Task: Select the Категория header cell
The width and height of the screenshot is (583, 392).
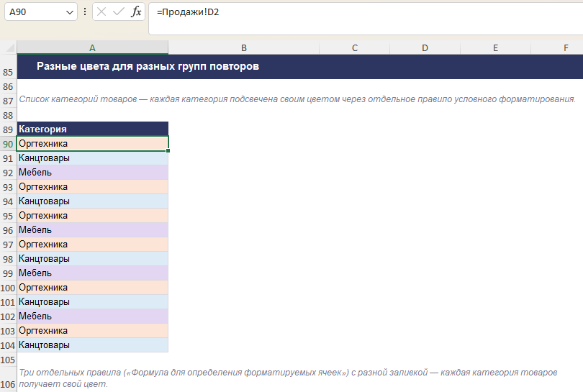Action: click(x=93, y=129)
